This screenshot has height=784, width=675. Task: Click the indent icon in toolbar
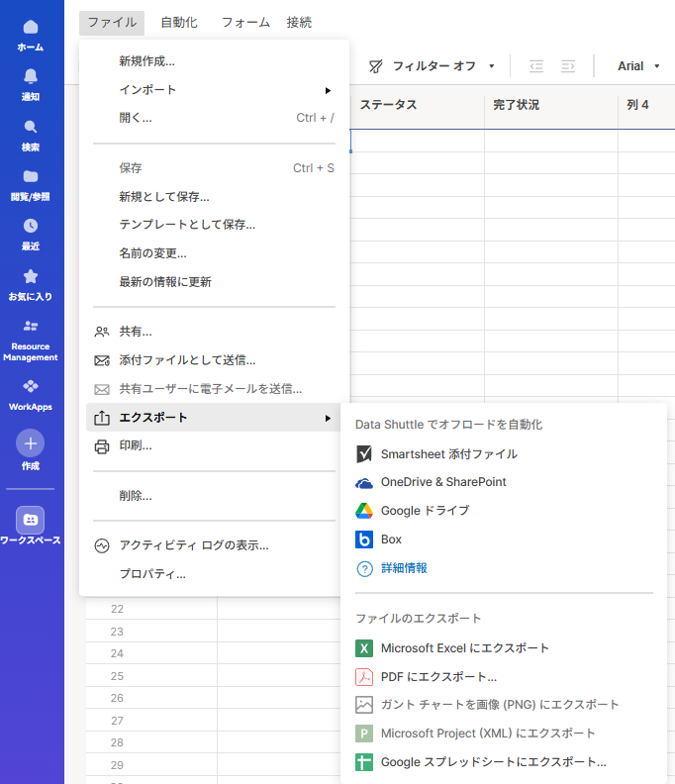(x=568, y=66)
